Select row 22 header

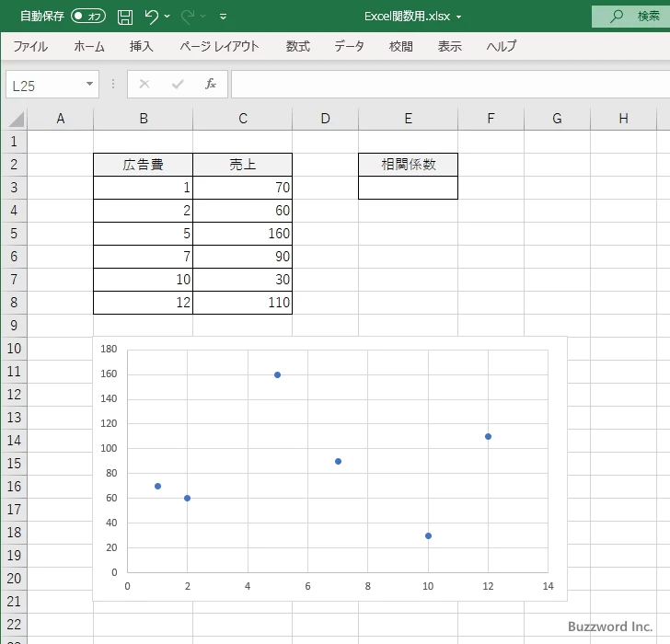point(14,625)
